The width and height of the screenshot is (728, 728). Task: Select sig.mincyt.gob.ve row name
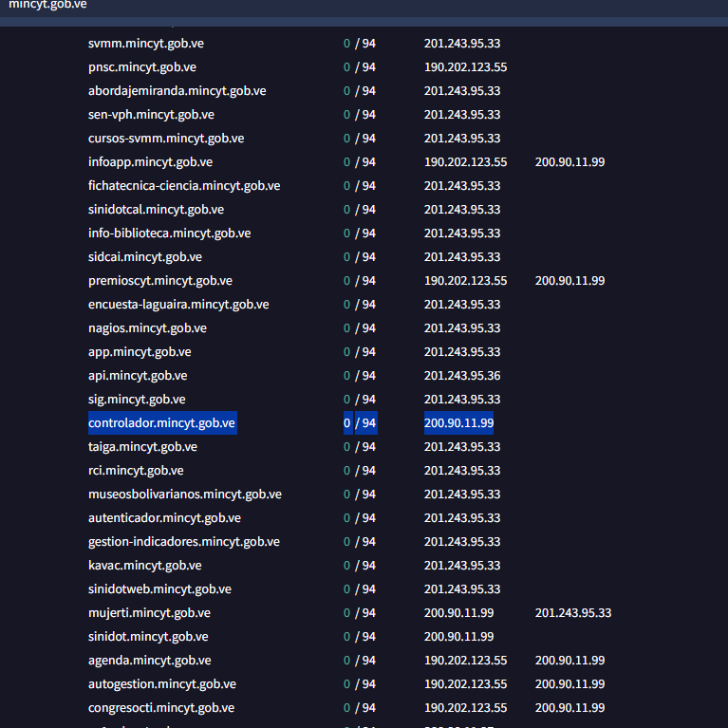click(x=137, y=399)
